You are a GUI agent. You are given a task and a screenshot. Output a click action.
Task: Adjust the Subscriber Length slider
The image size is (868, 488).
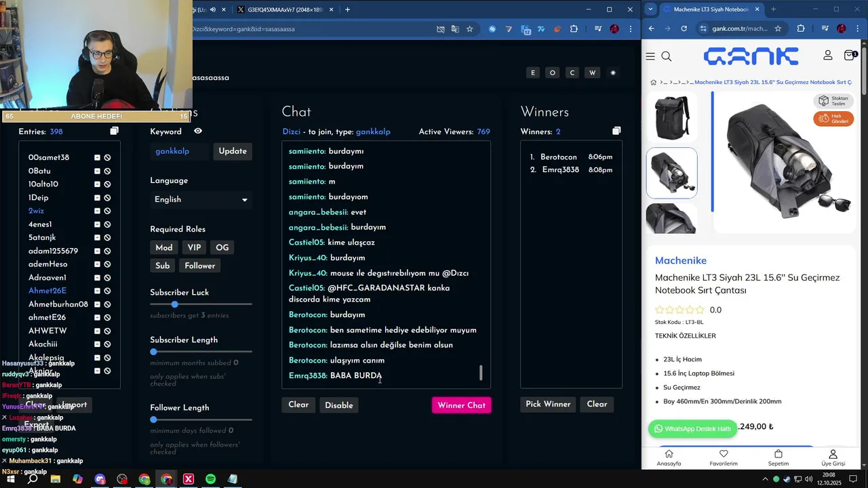tap(201, 352)
